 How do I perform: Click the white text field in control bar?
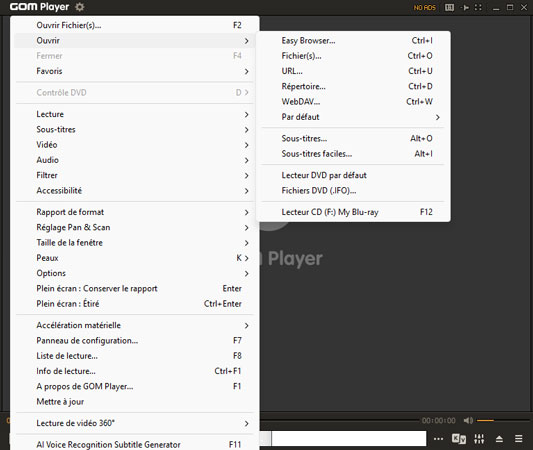pyautogui.click(x=349, y=438)
